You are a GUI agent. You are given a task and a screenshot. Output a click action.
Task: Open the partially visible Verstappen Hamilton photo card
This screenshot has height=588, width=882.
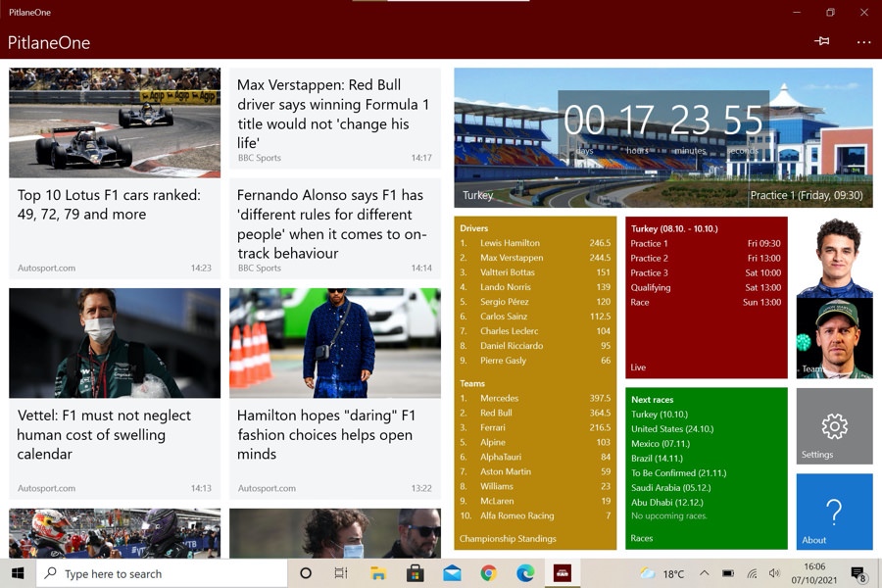(x=115, y=533)
